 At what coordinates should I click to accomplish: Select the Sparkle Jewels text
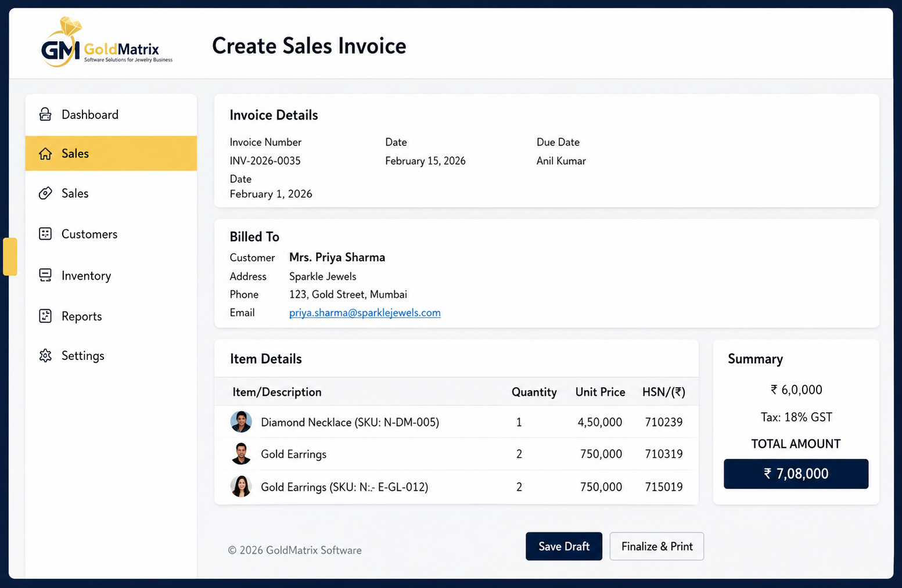[x=323, y=276]
